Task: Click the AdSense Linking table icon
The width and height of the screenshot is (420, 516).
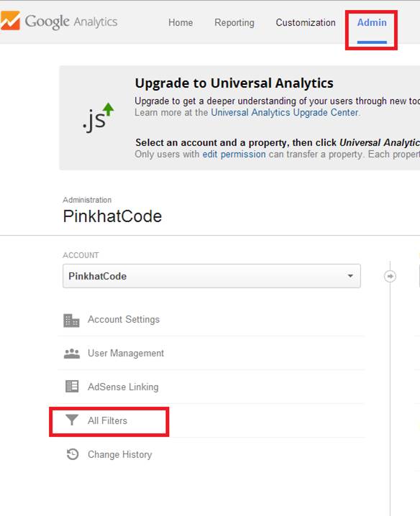Action: click(x=72, y=387)
